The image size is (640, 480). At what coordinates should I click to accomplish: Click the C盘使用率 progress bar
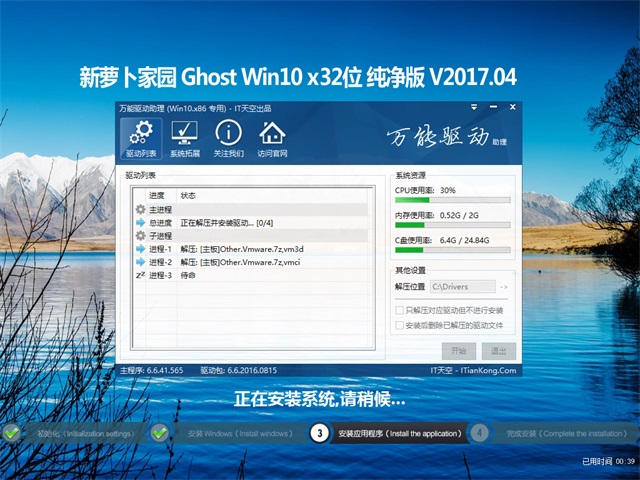(453, 250)
